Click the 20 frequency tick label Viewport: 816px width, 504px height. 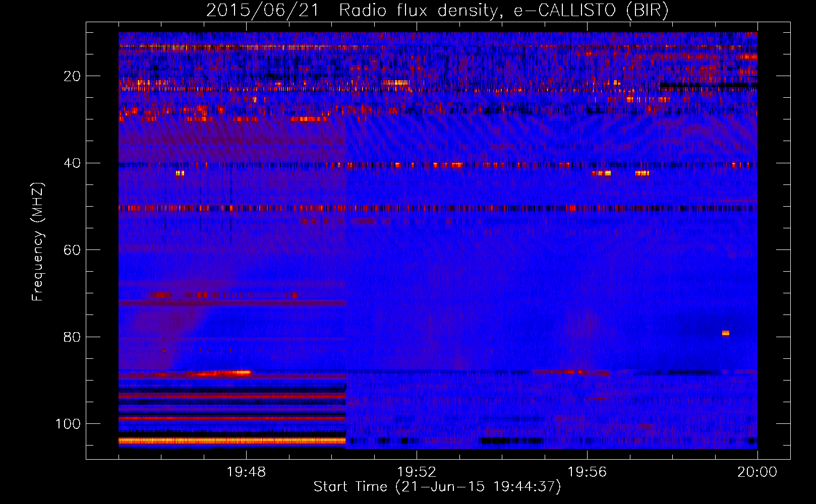tap(72, 76)
